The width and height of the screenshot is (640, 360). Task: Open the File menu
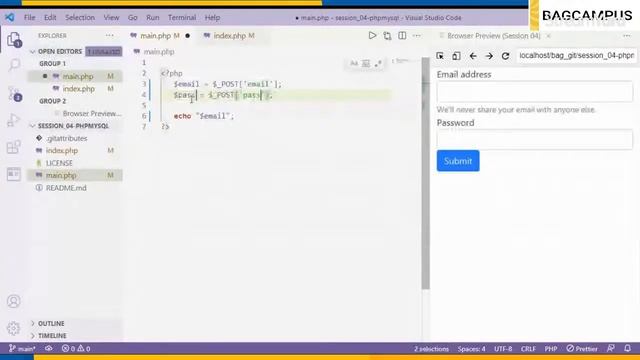(x=29, y=18)
